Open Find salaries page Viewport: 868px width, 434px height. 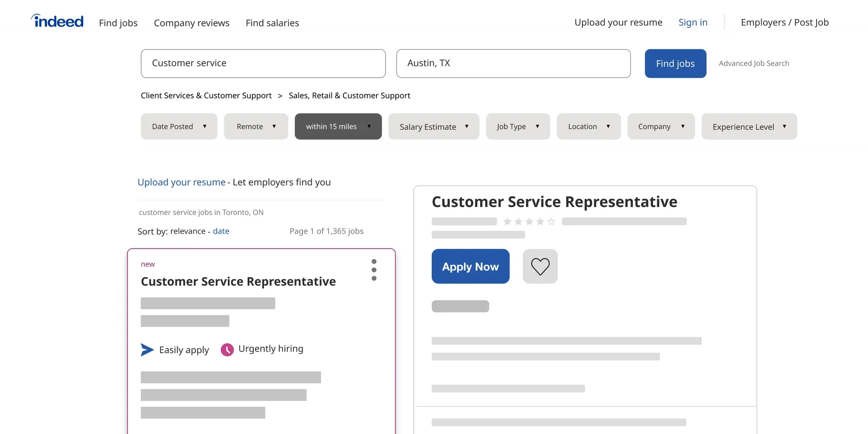272,23
